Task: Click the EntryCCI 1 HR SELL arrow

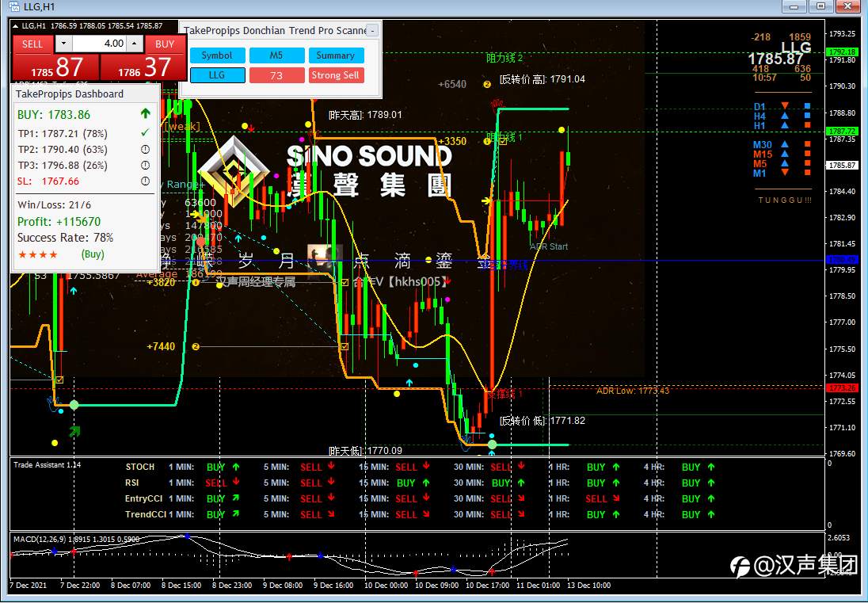Action: click(x=615, y=498)
